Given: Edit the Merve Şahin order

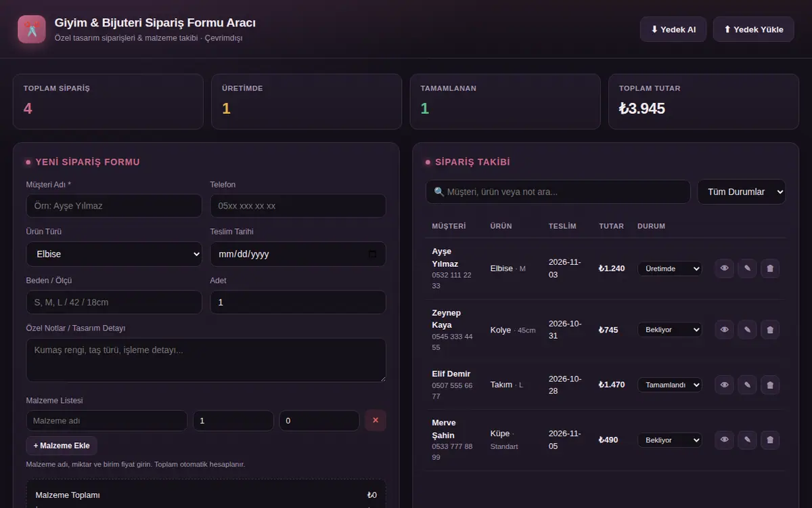Looking at the screenshot, I should click(747, 440).
